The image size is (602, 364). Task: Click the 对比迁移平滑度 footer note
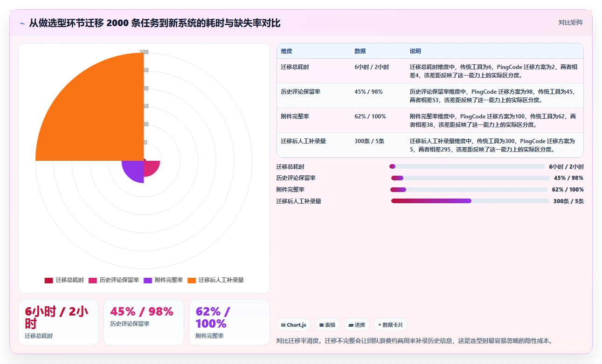[415, 341]
